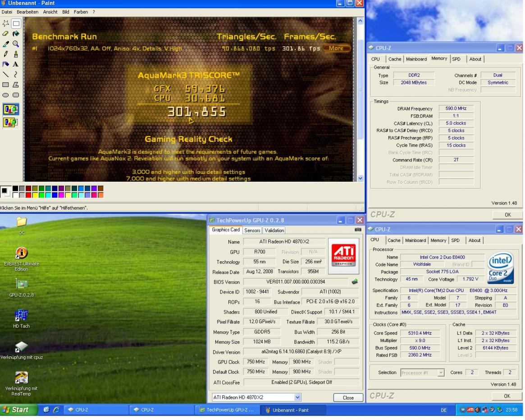The width and height of the screenshot is (525, 420).
Task: Click Close button in GPU-Z window
Action: (x=348, y=397)
